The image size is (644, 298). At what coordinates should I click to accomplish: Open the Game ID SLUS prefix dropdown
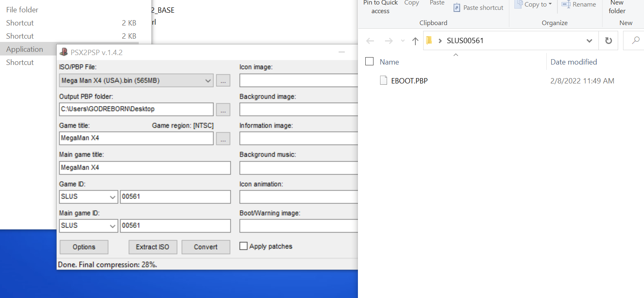point(112,197)
